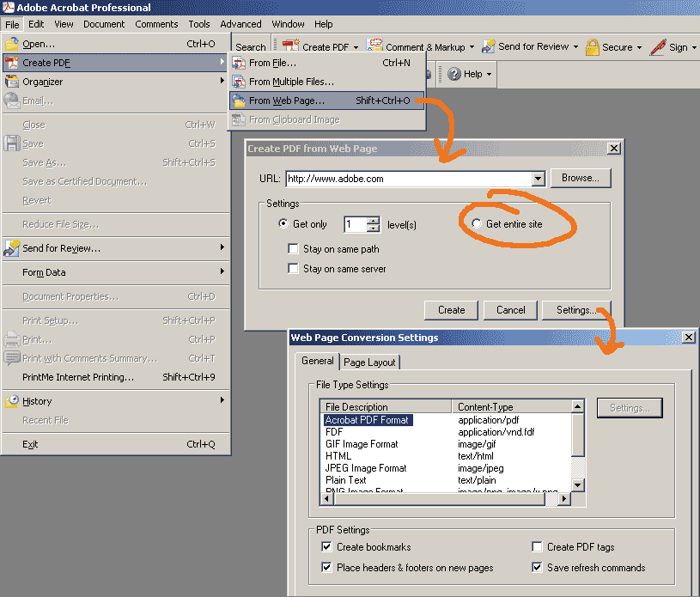Click the File Description column header
700x597 pixels.
pyautogui.click(x=387, y=406)
